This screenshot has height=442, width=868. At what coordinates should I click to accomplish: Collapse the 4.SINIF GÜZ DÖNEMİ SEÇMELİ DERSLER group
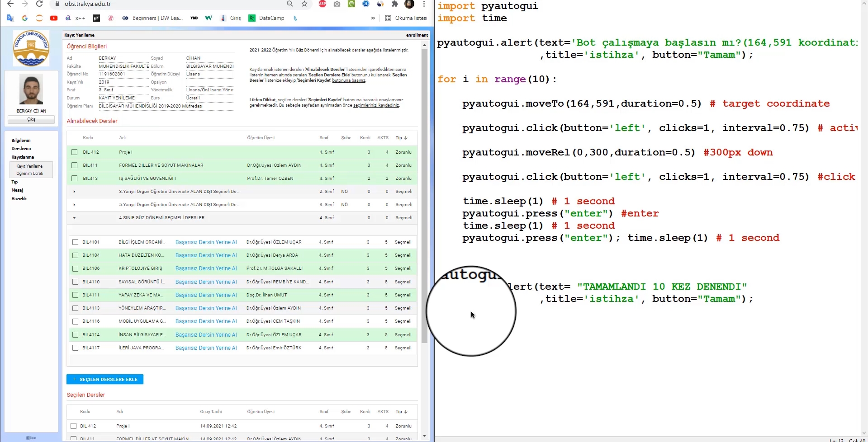point(74,218)
